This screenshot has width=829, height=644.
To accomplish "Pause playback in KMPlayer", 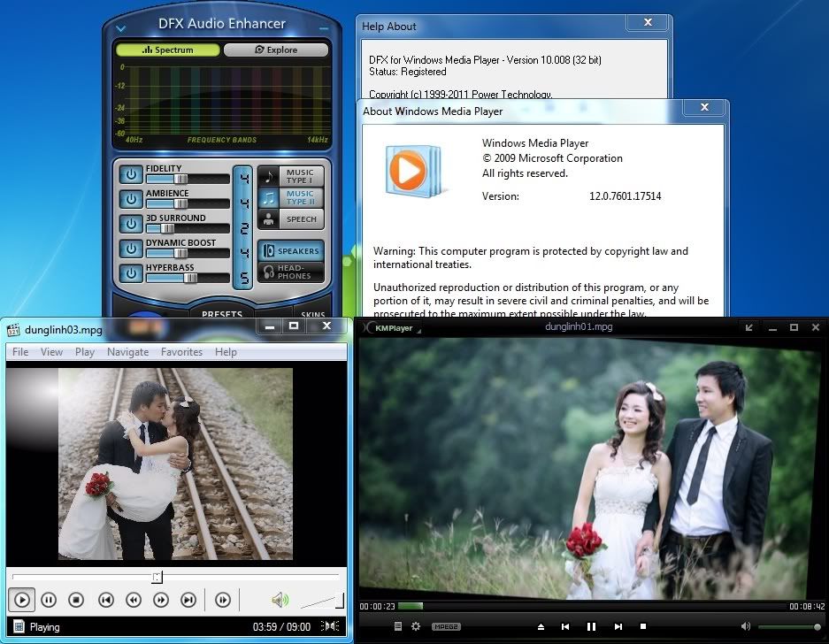I will (591, 626).
